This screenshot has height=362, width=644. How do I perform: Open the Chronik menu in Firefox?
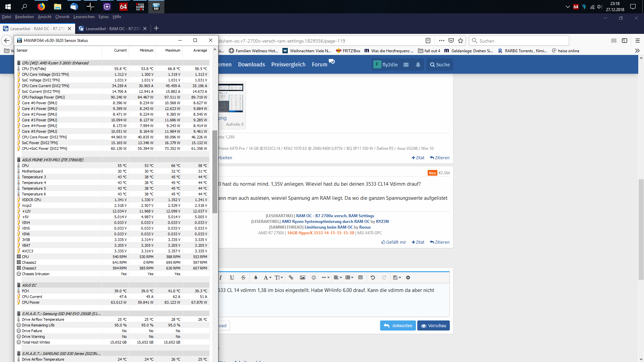(x=62, y=17)
